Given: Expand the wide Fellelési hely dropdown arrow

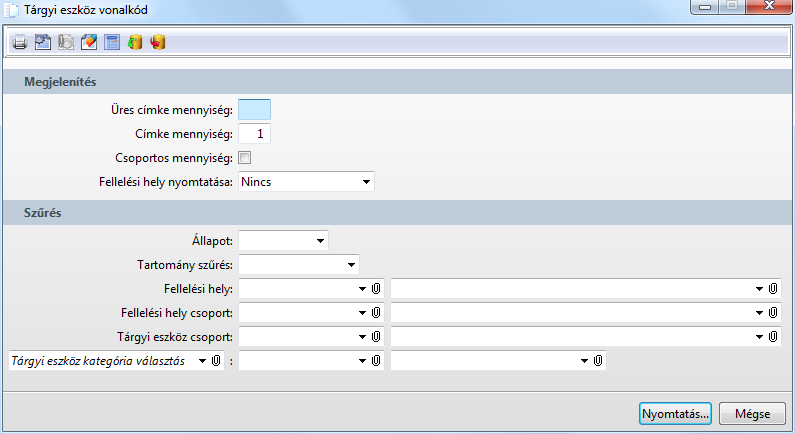Looking at the screenshot, I should click(x=759, y=289).
